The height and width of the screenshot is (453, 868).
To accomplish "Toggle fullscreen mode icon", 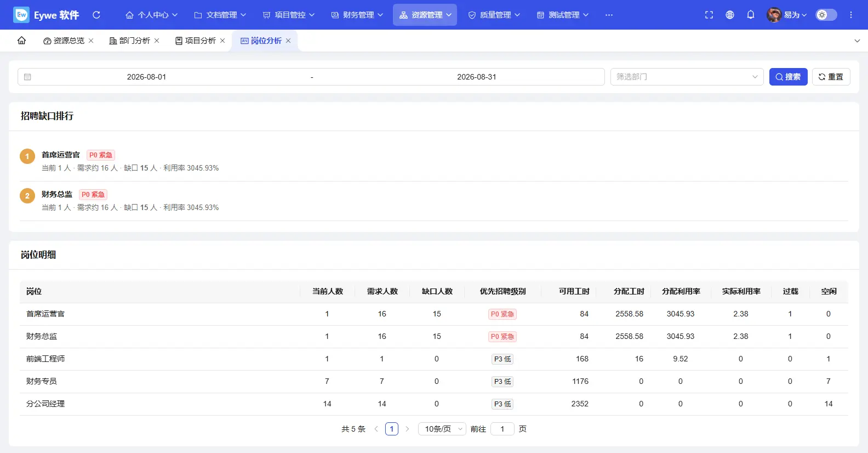I will point(709,15).
